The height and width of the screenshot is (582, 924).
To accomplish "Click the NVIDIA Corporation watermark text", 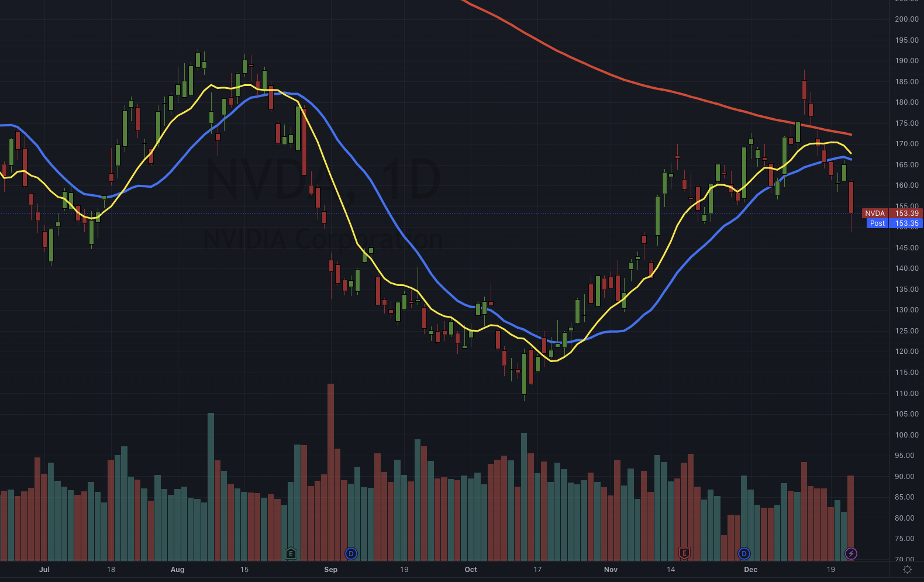I will [x=323, y=239].
